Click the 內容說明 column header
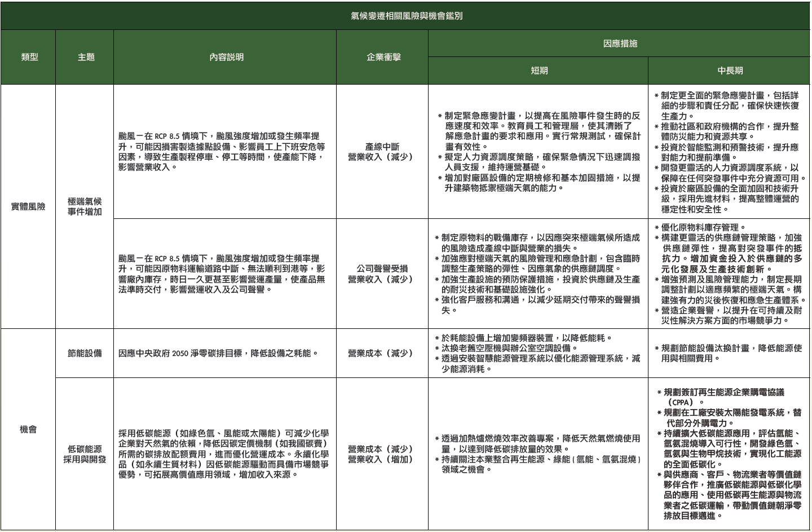Image resolution: width=812 pixels, height=532 pixels. (x=226, y=57)
